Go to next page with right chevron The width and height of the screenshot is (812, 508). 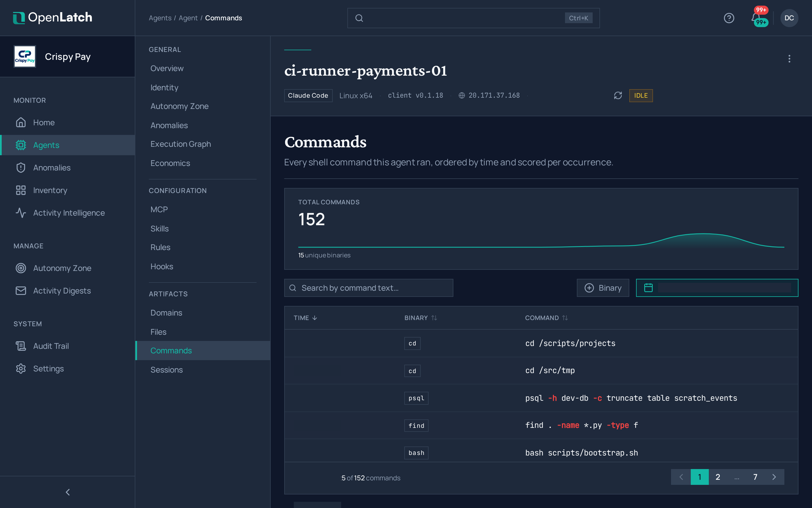click(774, 477)
